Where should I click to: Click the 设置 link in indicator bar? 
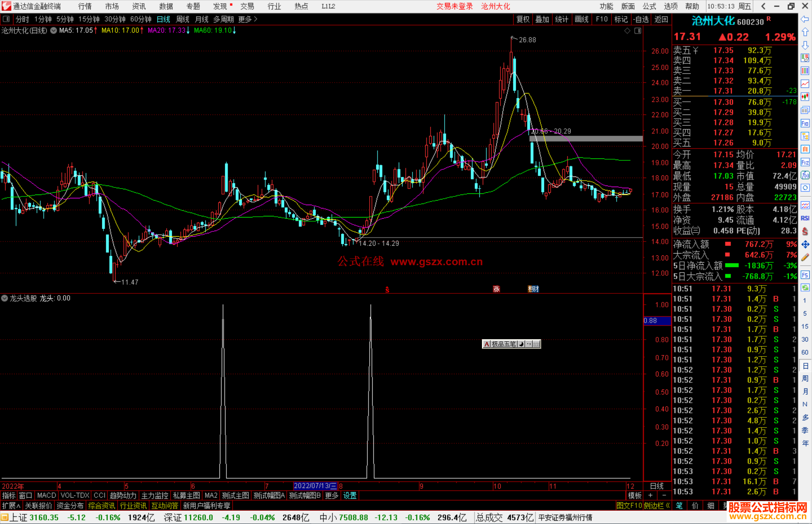coord(350,495)
